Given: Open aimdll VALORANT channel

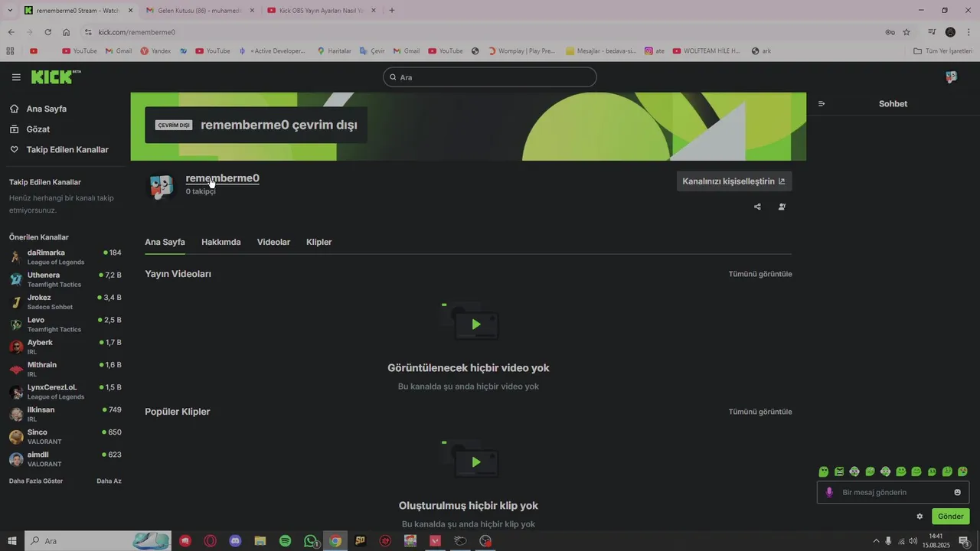Looking at the screenshot, I should click(64, 459).
